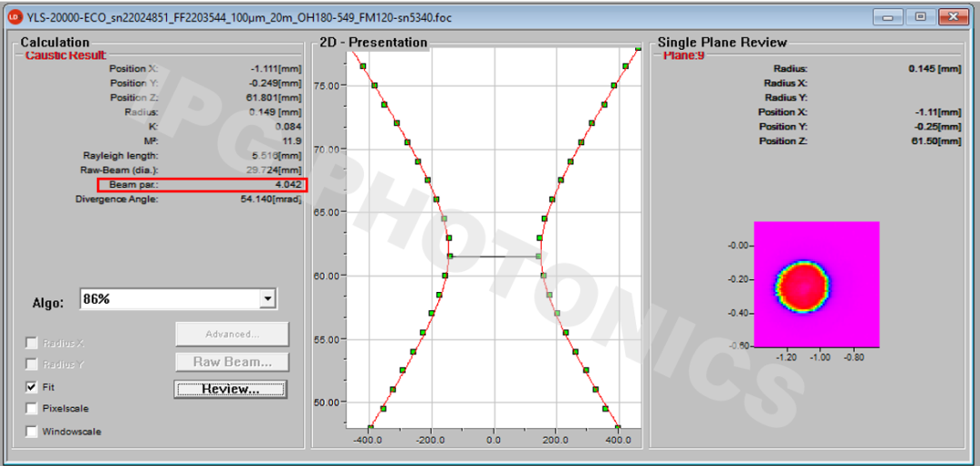The image size is (980, 466).
Task: Click the LD application icon in title bar
Action: coord(14,17)
